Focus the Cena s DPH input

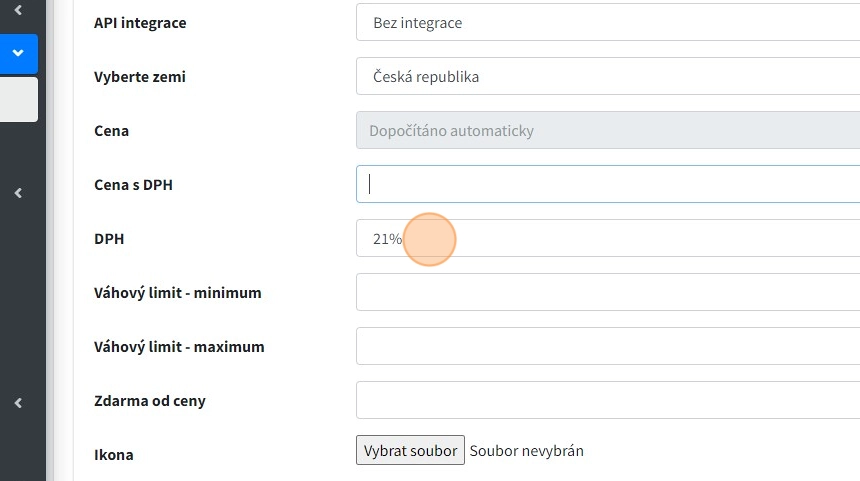608,185
